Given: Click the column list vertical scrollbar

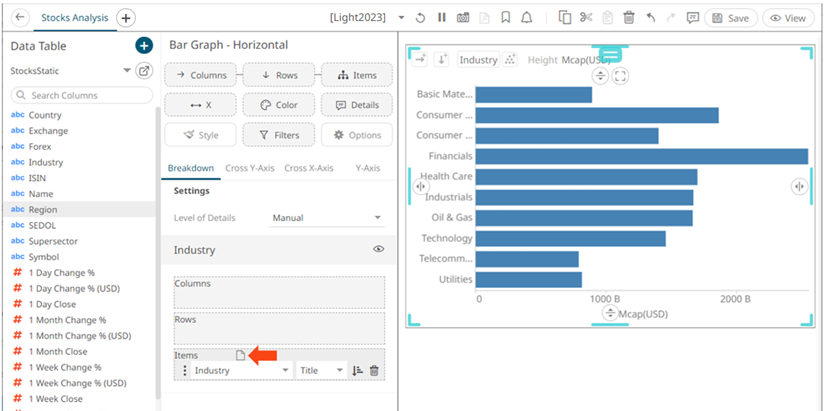Looking at the screenshot, I should [158, 253].
